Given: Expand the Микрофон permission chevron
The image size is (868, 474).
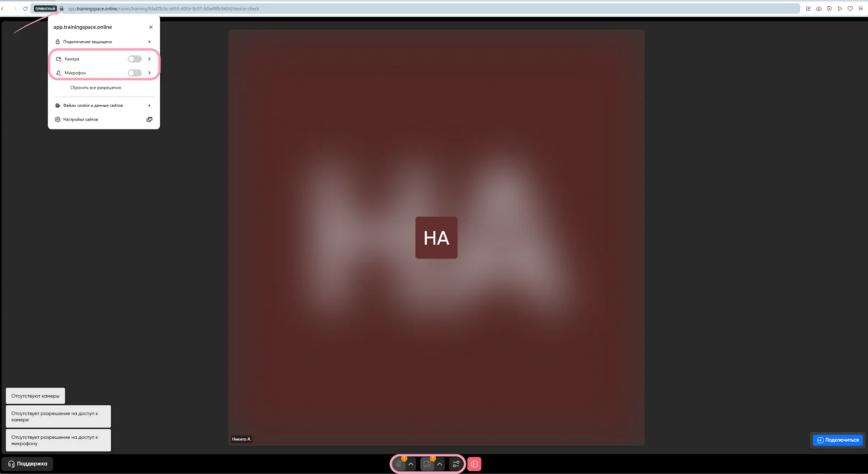Looking at the screenshot, I should tap(150, 73).
